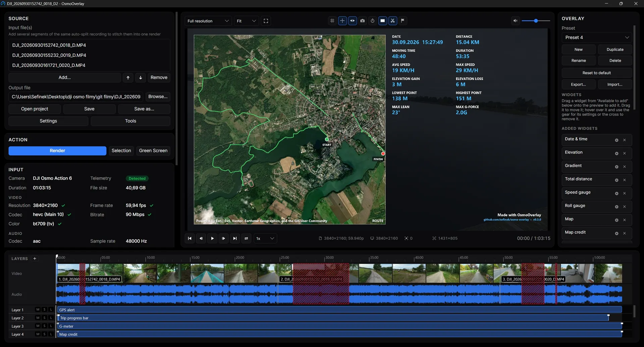Open the Full resolution dropdown
Screen dimensions: 644x347
208,21
